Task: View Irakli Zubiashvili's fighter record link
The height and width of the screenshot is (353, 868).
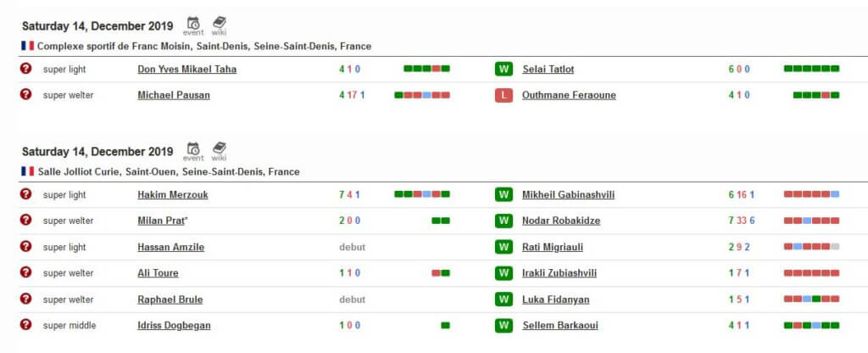Action: coord(559,273)
